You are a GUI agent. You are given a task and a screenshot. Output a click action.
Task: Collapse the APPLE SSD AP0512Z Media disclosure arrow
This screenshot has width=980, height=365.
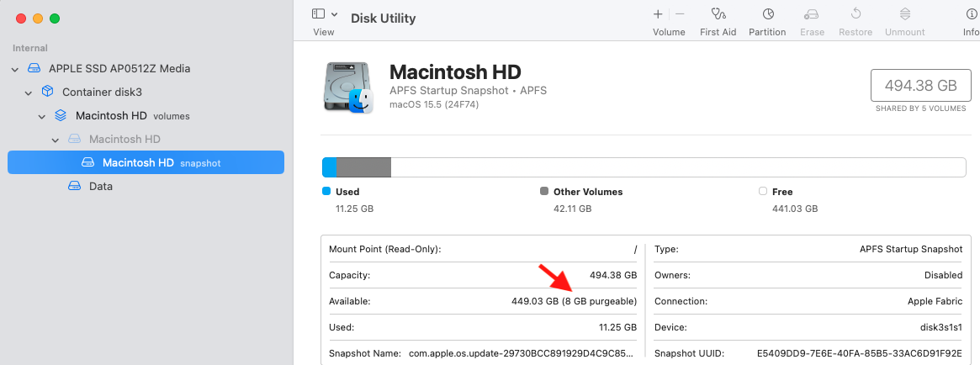pyautogui.click(x=15, y=69)
